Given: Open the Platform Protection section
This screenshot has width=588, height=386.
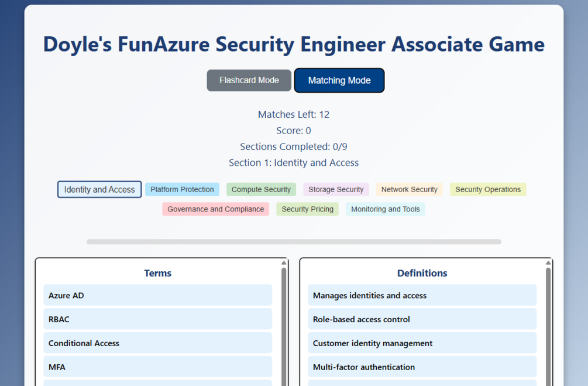Looking at the screenshot, I should pos(182,189).
